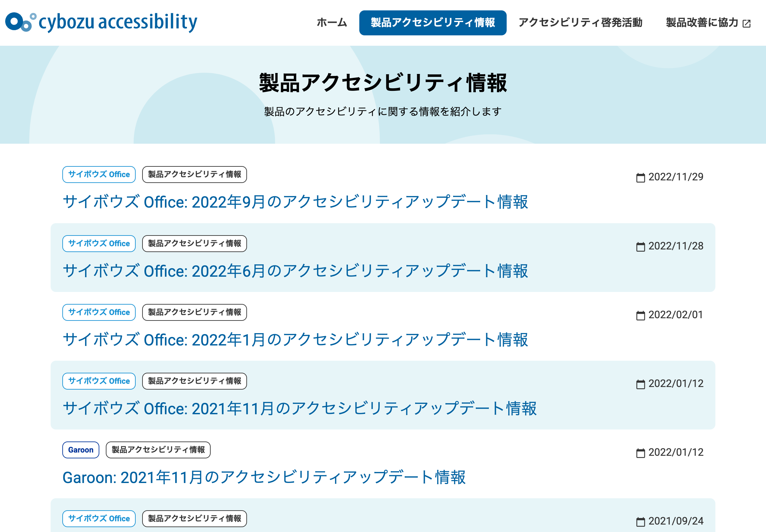This screenshot has width=766, height=532.
Task: Open the 製品改善に協力 external link
Action: tap(708, 23)
